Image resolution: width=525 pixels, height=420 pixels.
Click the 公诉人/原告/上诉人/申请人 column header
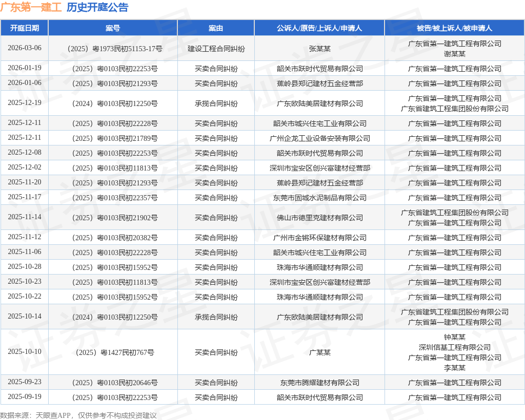319,28
